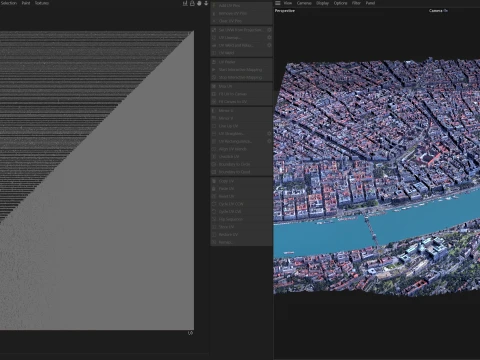Choose UV Straighten command
The width and height of the screenshot is (480, 360).
pyautogui.click(x=242, y=134)
